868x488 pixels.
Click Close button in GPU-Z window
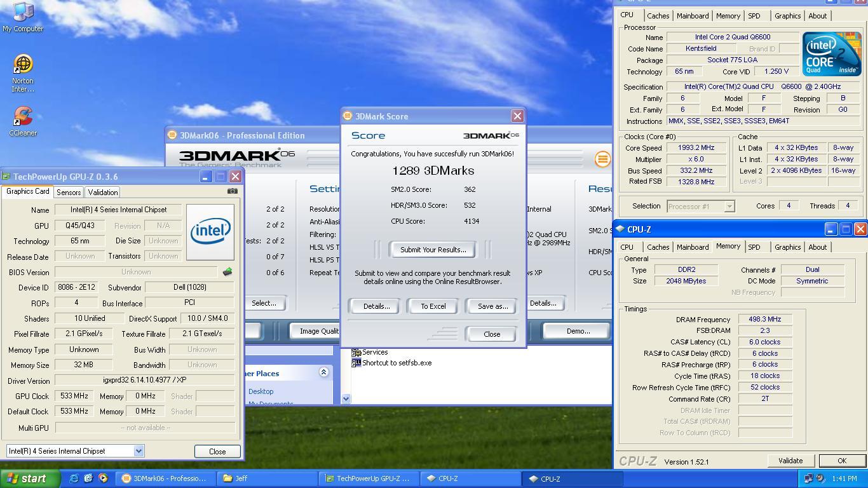click(x=217, y=452)
